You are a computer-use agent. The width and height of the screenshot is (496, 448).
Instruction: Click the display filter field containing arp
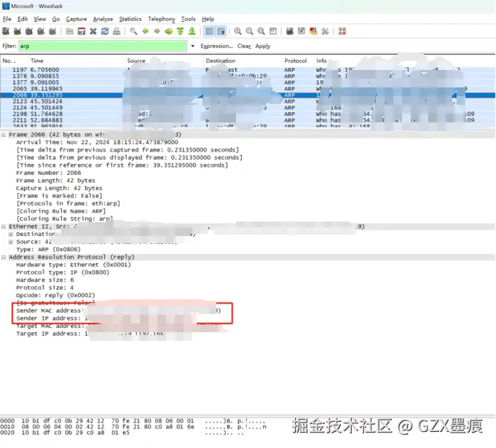coord(103,46)
